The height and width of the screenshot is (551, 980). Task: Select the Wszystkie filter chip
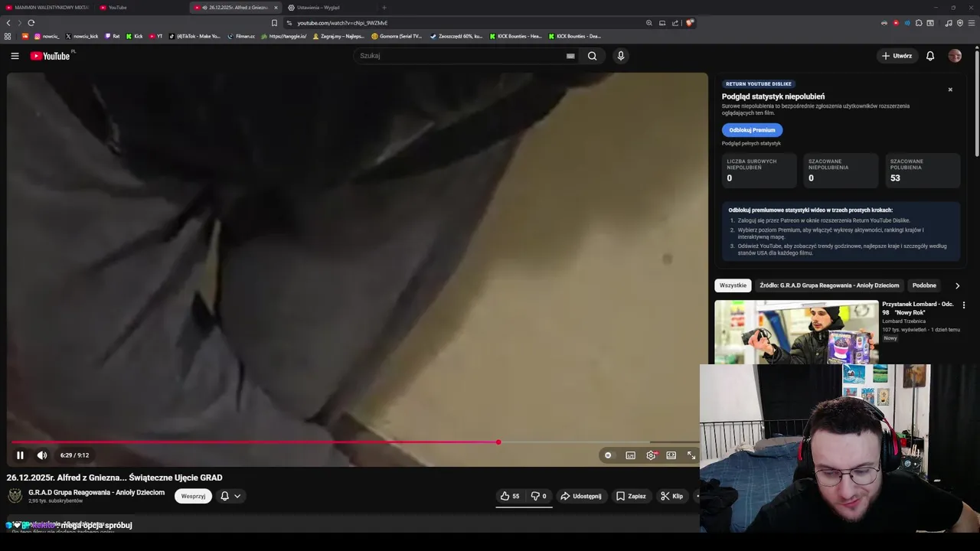(733, 285)
